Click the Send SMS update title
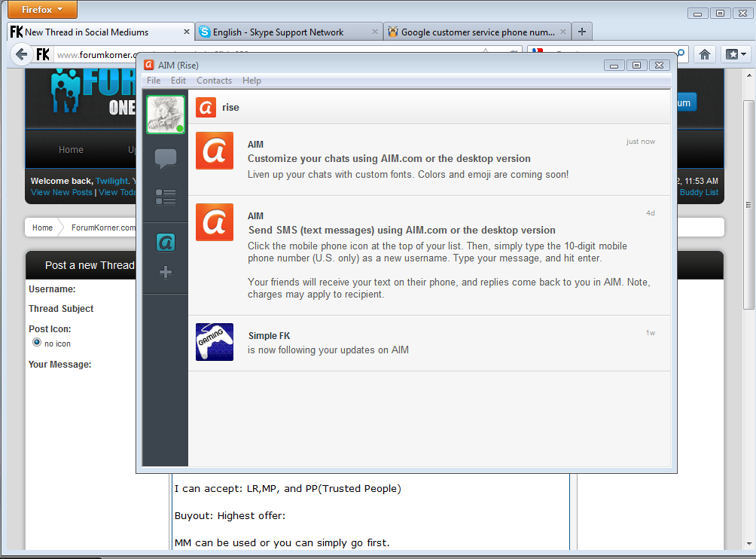 coord(401,230)
